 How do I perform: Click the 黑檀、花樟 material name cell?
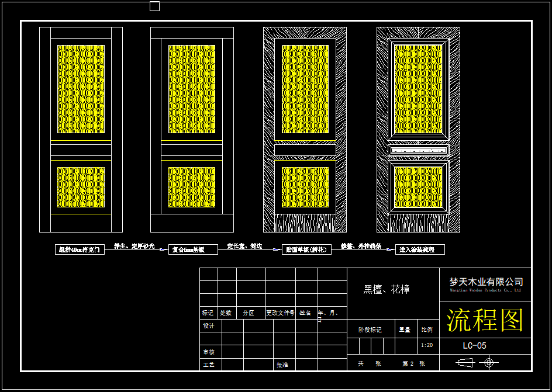click(x=387, y=289)
